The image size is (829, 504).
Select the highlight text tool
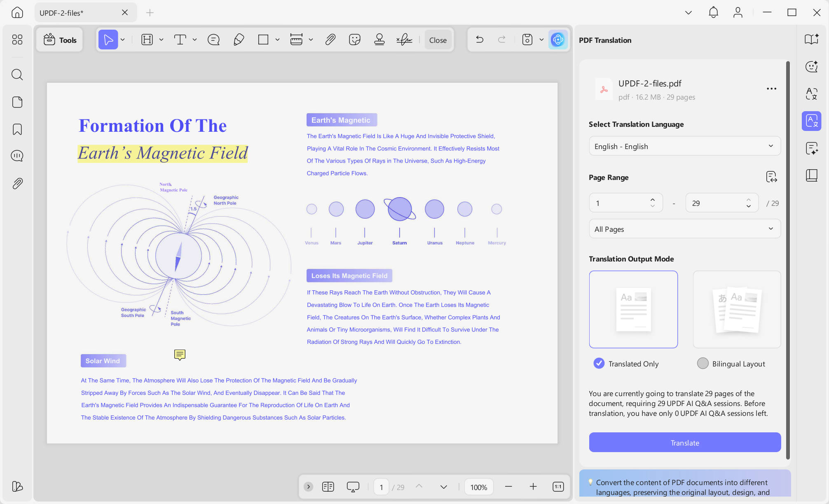point(147,40)
